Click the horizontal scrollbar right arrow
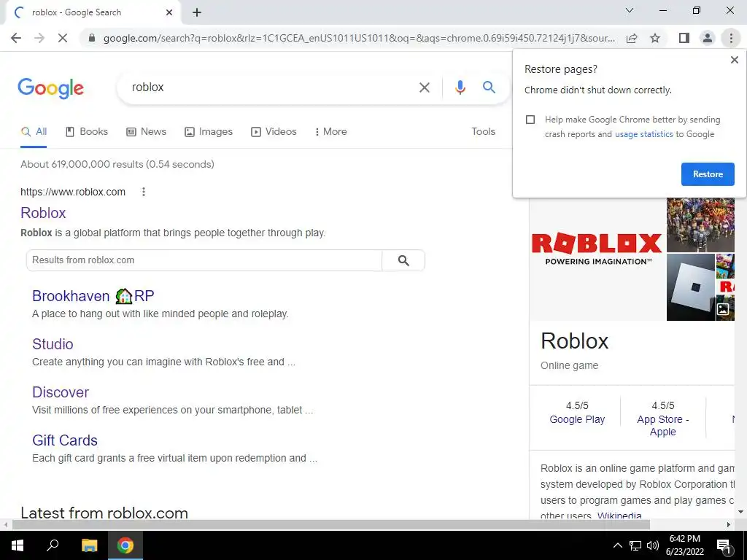 point(729,525)
